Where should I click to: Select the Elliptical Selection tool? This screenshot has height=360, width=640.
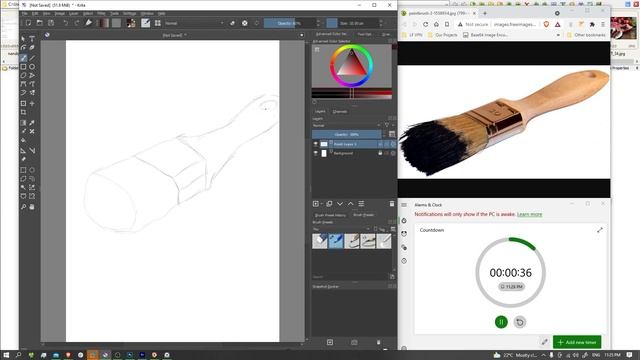32,170
